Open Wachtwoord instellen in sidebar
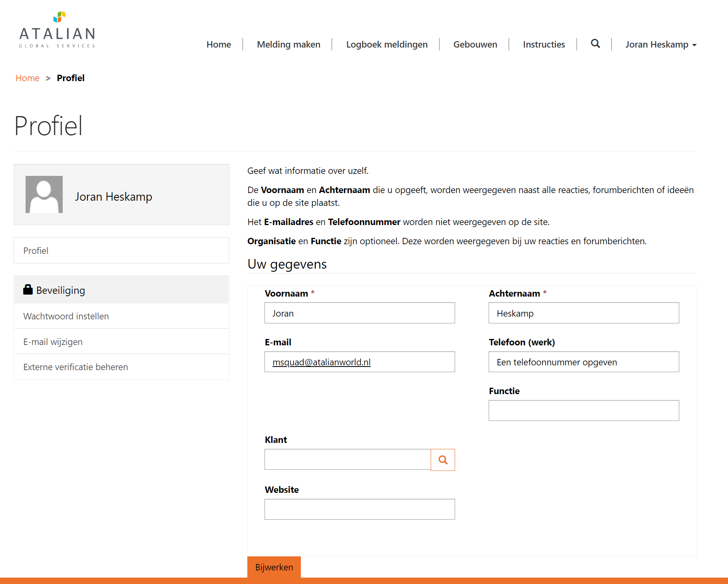The height and width of the screenshot is (584, 728). coord(66,316)
